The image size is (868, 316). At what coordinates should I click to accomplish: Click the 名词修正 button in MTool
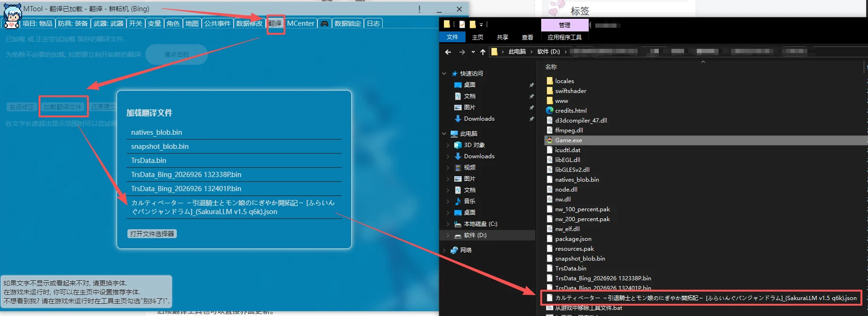point(22,107)
